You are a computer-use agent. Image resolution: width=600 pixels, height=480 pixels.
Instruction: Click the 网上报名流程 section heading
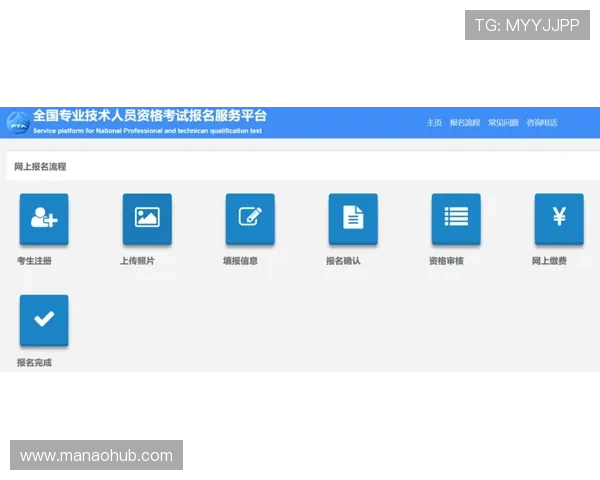point(40,167)
